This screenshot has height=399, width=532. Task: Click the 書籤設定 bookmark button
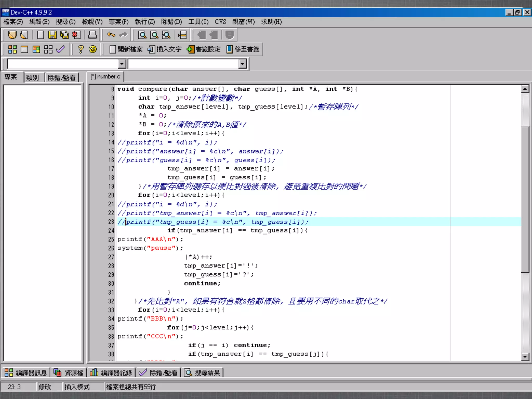[204, 49]
